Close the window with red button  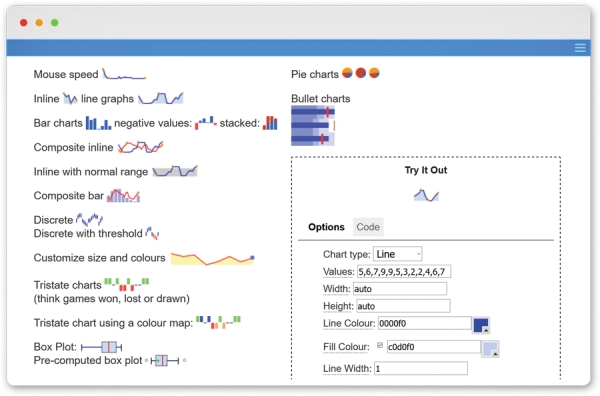24,23
